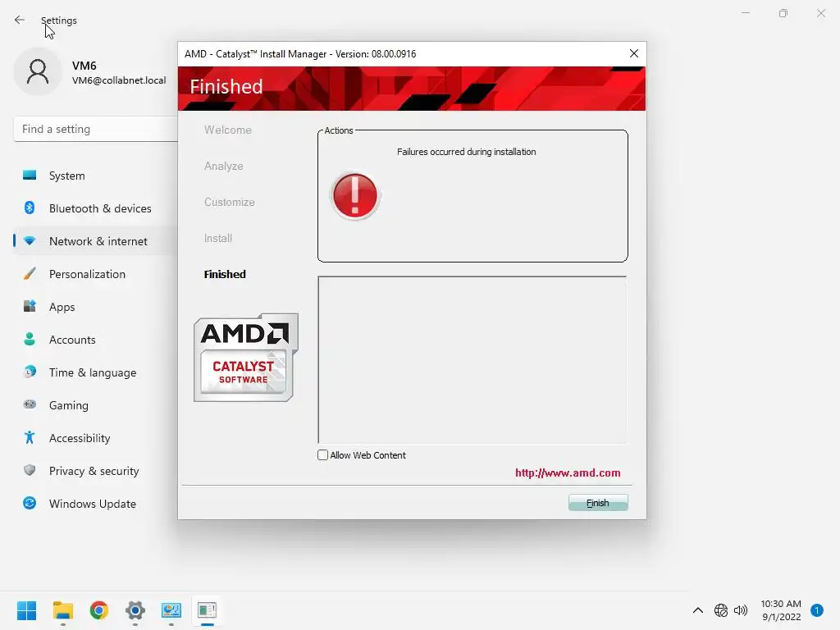Select the Finished step in the installer
Screen dimensions: 840x630
(x=225, y=274)
